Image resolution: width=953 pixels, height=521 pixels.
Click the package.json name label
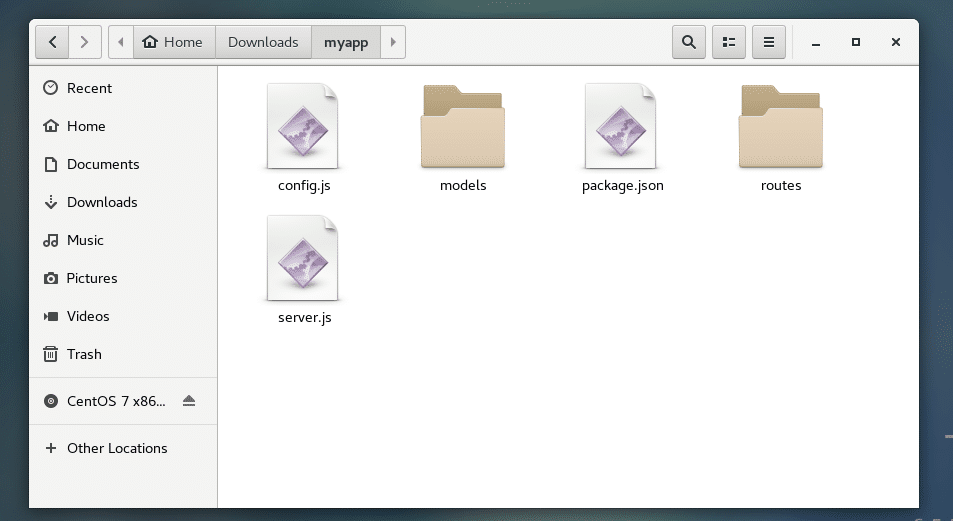pos(622,186)
